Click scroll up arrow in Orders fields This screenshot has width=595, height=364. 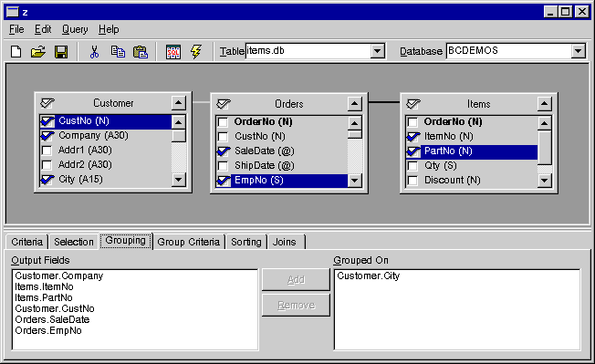[354, 123]
